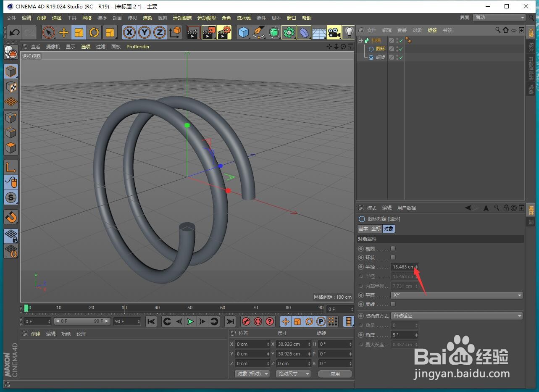The width and height of the screenshot is (539, 392).
Task: Add a cube primitive object
Action: coord(244,32)
